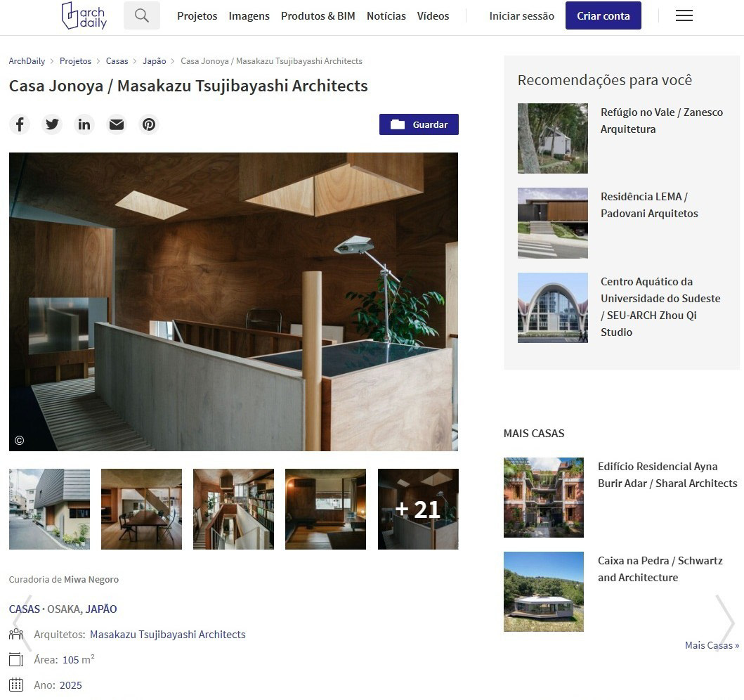Click the Criar conta button
The width and height of the screenshot is (744, 700).
point(603,15)
